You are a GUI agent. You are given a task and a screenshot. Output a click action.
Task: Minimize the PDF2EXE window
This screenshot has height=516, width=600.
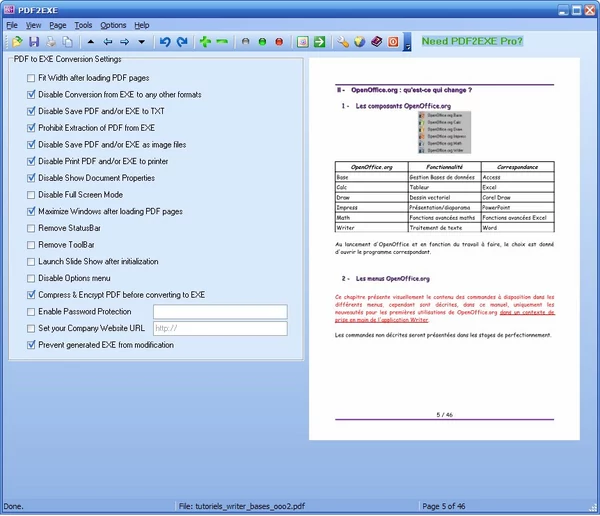tap(563, 10)
